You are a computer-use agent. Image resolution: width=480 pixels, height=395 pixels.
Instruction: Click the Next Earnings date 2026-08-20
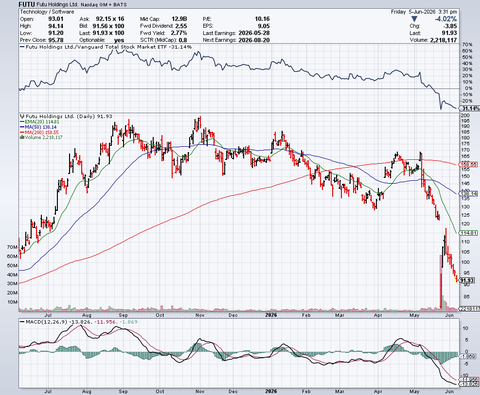pyautogui.click(x=254, y=40)
